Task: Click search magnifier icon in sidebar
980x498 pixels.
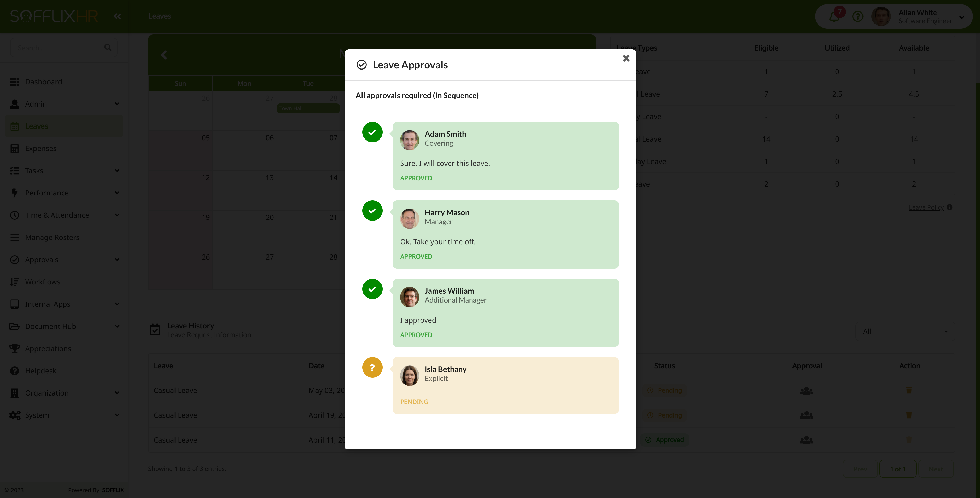Action: click(108, 48)
